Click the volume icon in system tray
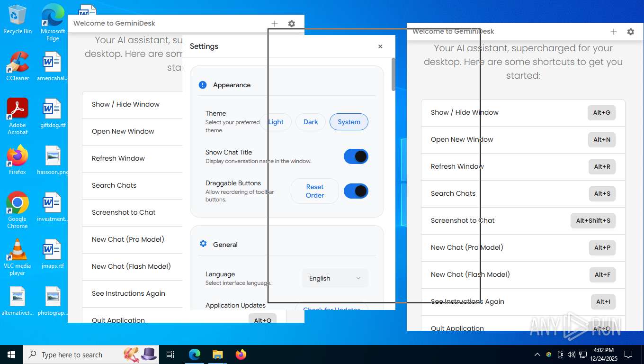 tap(571, 355)
